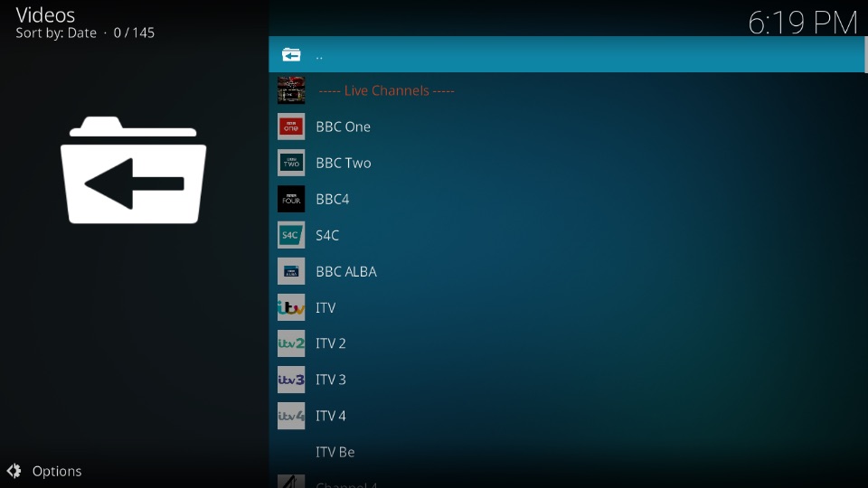Click the Options gear icon
Image resolution: width=868 pixels, height=488 pixels.
pyautogui.click(x=14, y=471)
